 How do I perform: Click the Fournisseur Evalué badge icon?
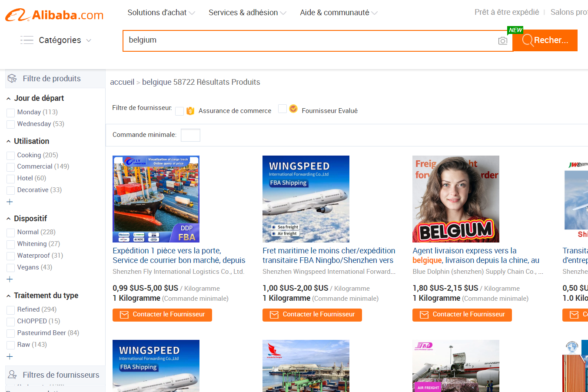[293, 109]
